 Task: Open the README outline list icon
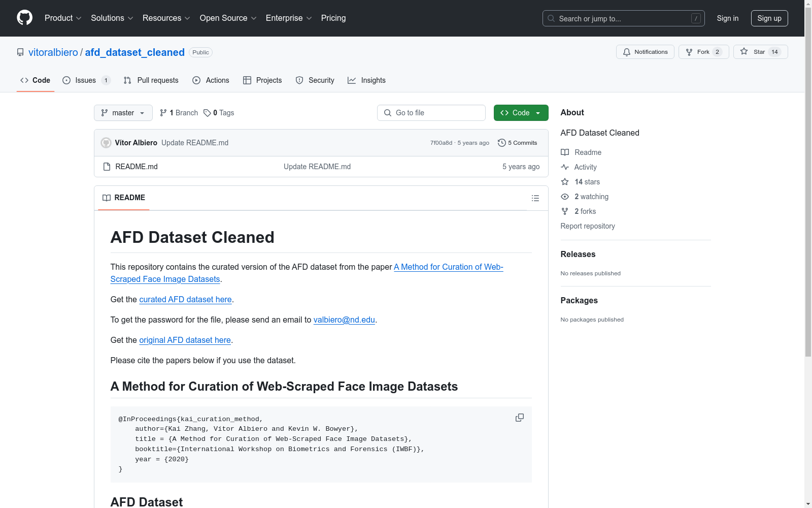coord(535,198)
